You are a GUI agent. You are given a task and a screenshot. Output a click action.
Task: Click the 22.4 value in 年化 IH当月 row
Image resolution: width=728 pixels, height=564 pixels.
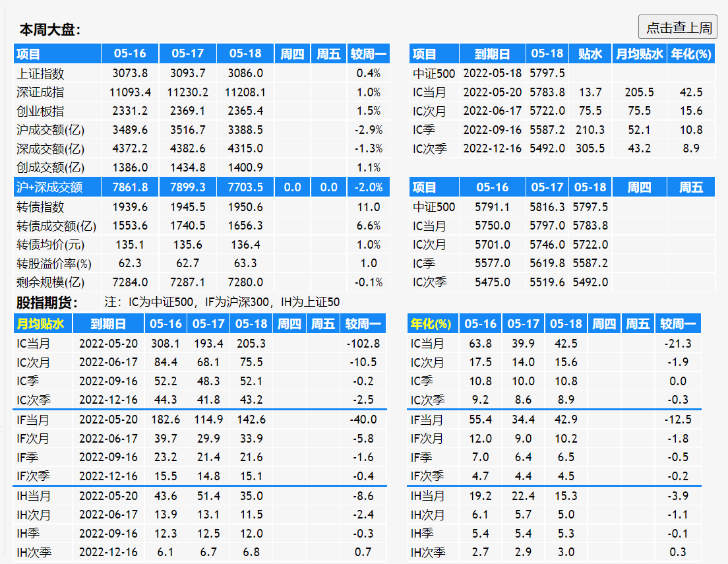[524, 496]
